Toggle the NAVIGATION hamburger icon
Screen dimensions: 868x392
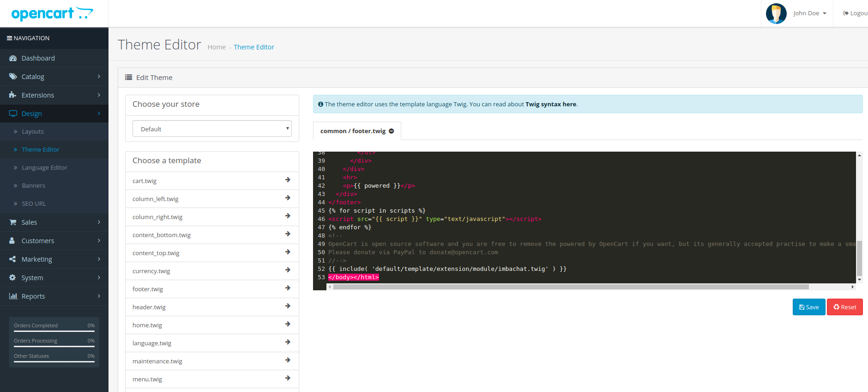(9, 38)
